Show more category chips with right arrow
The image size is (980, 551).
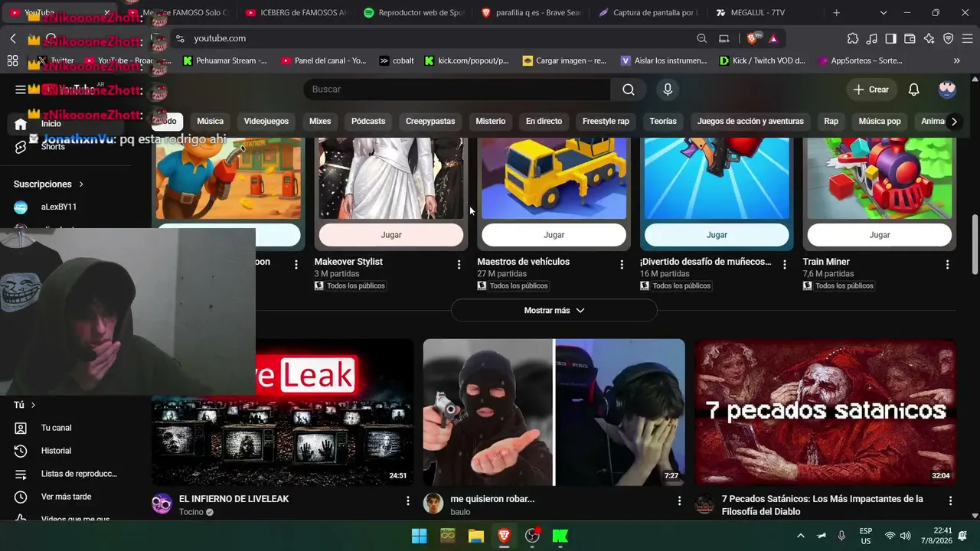954,121
